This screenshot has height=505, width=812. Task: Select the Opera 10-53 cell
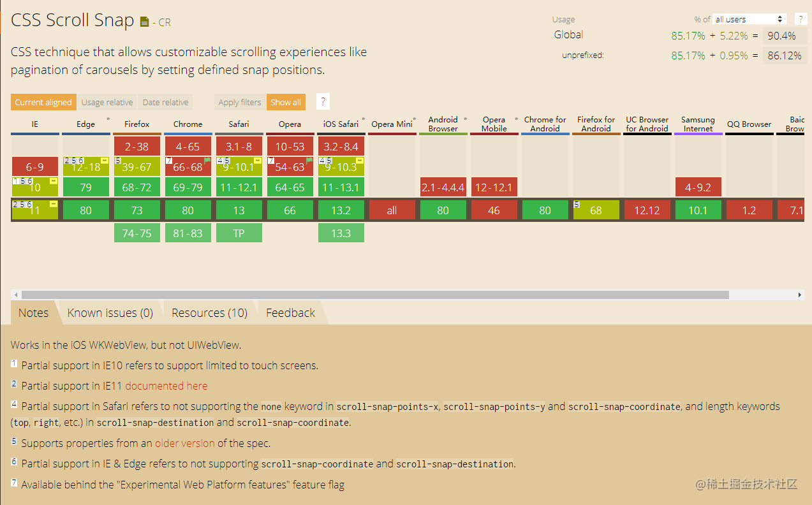(290, 147)
